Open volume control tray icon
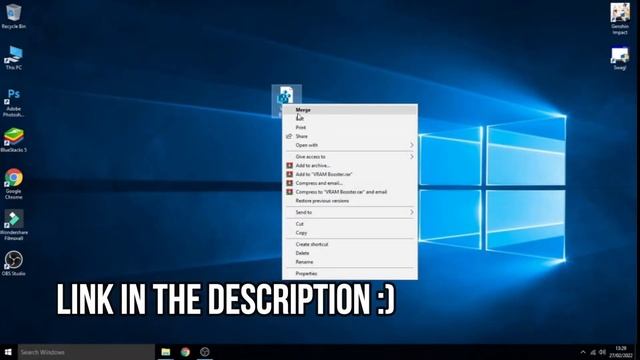Image resolution: width=640 pixels, height=360 pixels. 602,352
